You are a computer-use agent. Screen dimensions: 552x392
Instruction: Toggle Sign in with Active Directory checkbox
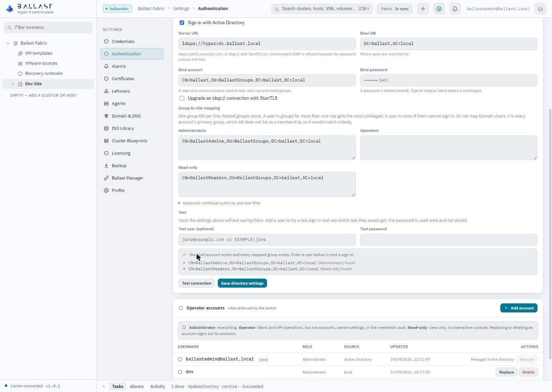(182, 22)
